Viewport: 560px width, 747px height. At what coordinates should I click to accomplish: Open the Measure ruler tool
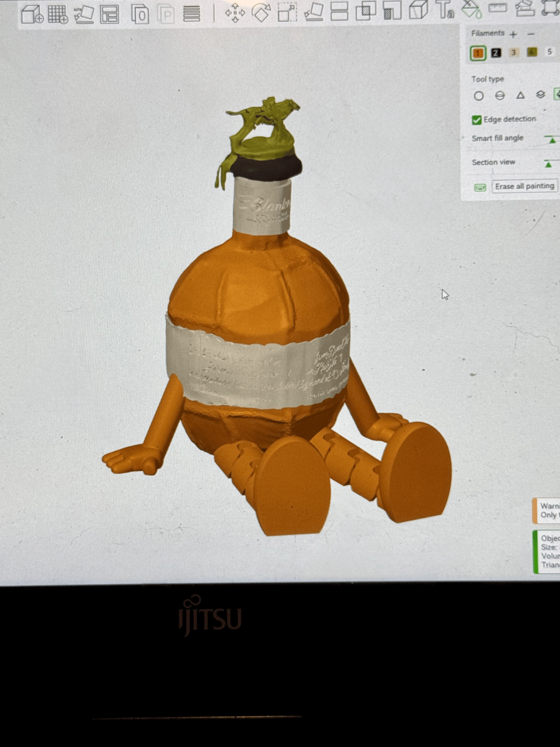click(x=497, y=7)
